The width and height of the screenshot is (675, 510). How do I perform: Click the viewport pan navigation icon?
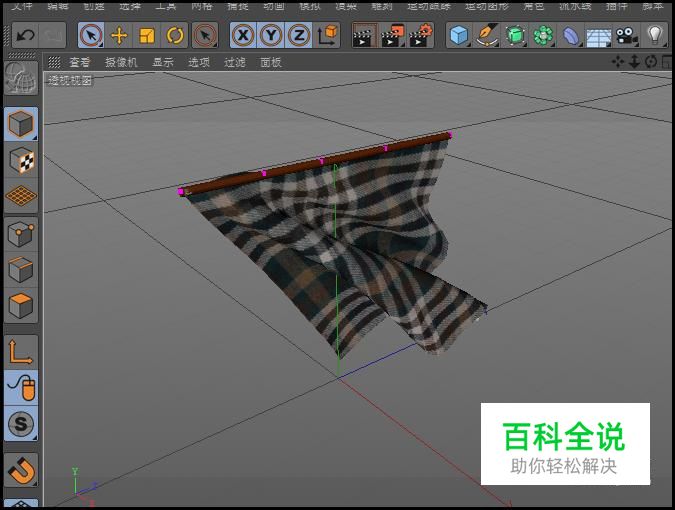(x=618, y=62)
